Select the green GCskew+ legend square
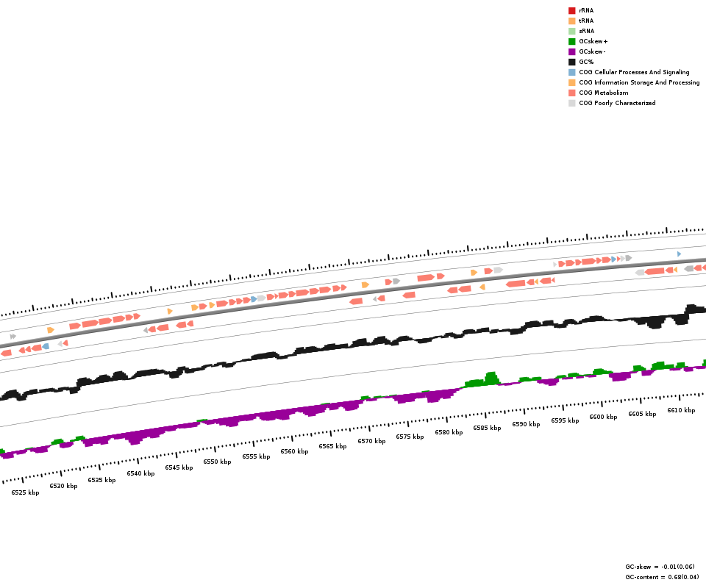 [571, 42]
